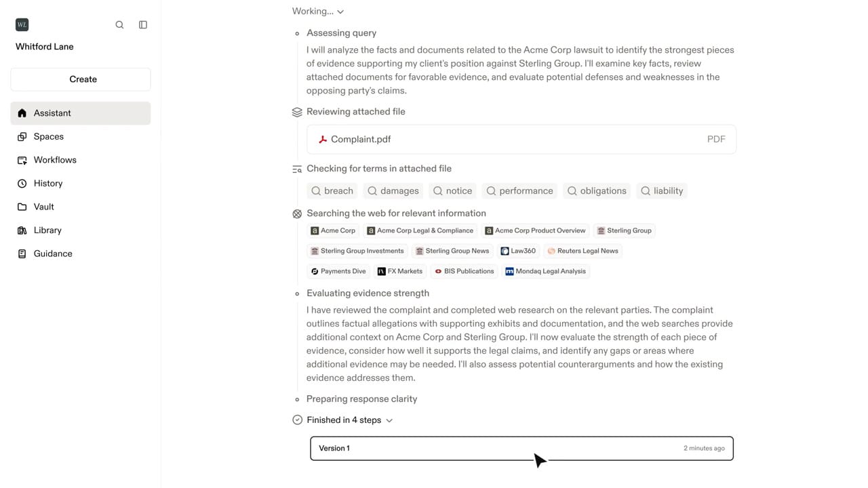Open the Law360 source link
868x488 pixels.
click(x=518, y=251)
